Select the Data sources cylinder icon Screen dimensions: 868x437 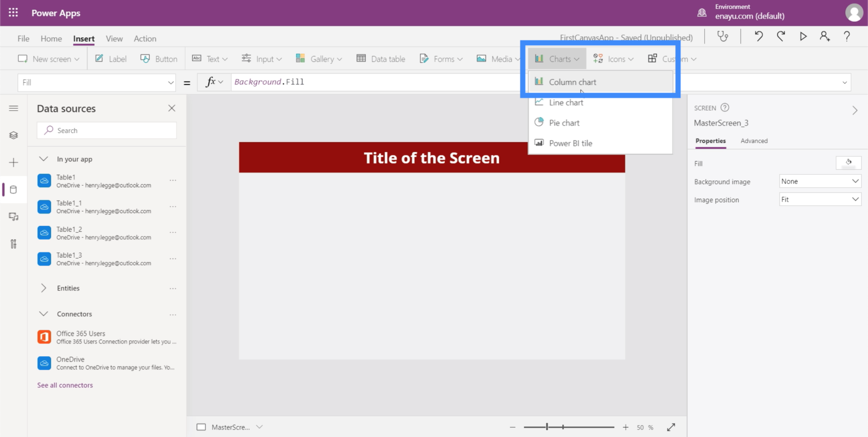pyautogui.click(x=14, y=190)
